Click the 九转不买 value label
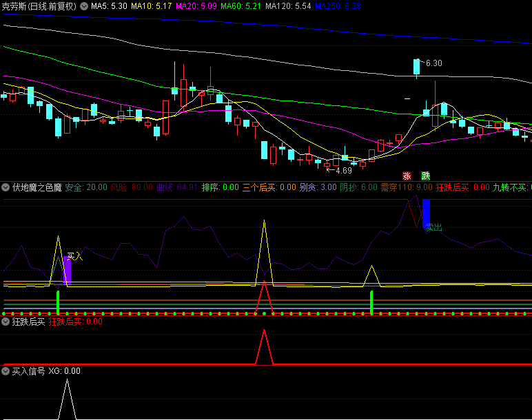The width and height of the screenshot is (532, 420). tap(512, 187)
